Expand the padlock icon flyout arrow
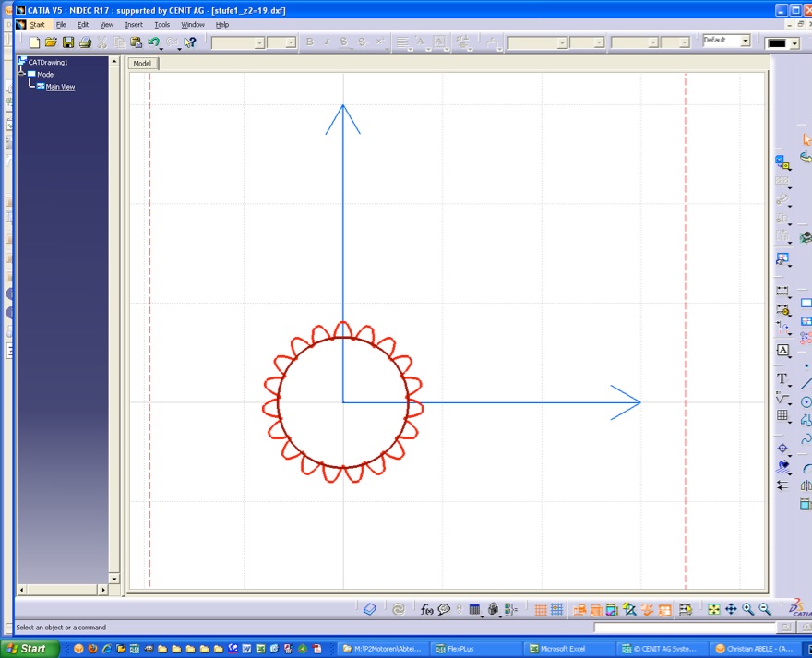 pyautogui.click(x=500, y=616)
